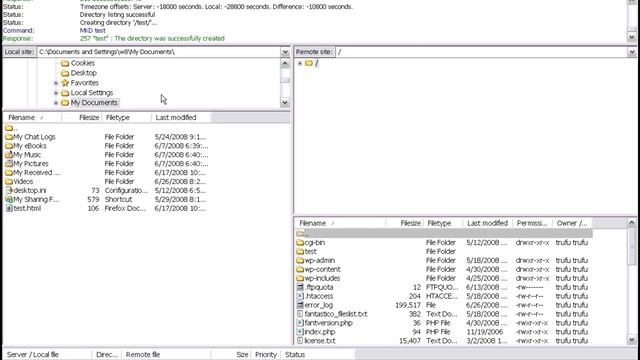Click the 'MKD test' command log line

[93, 31]
